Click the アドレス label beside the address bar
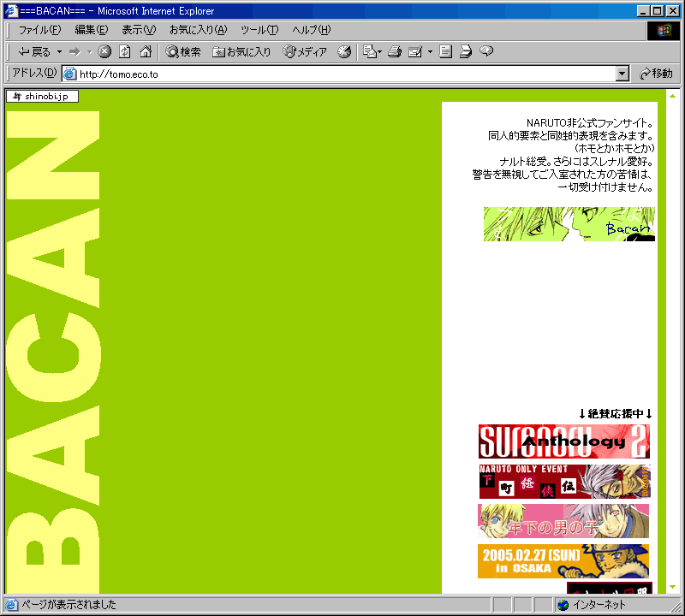Viewport: 685px width, 616px height. 34,73
